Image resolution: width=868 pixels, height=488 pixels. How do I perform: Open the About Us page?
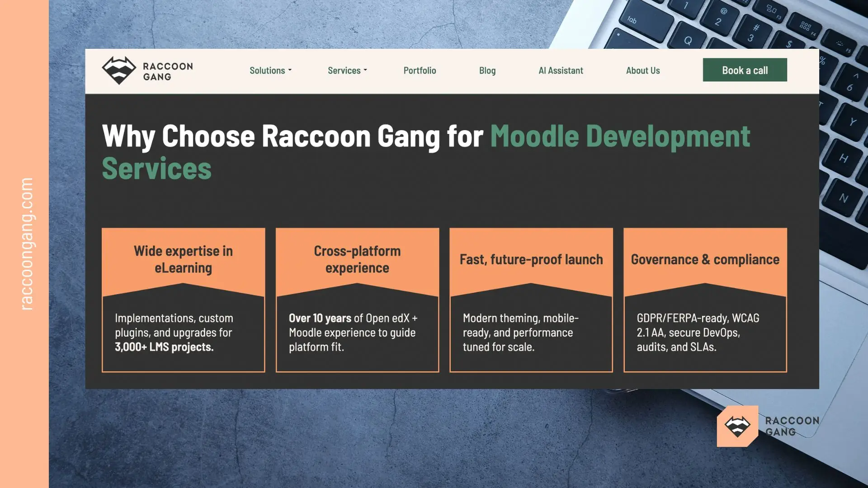[x=642, y=70]
